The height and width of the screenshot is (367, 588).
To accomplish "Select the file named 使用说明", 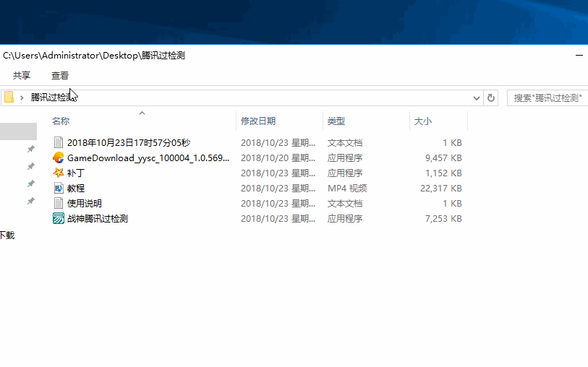I will tap(85, 203).
